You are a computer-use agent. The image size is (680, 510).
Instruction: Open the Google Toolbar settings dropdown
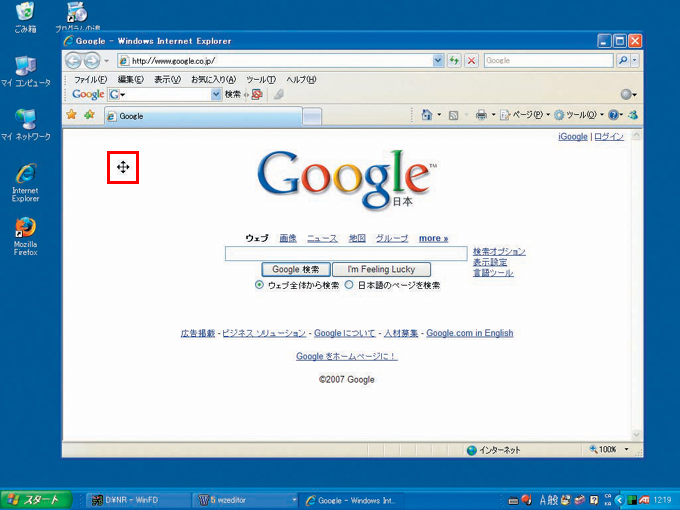(628, 94)
